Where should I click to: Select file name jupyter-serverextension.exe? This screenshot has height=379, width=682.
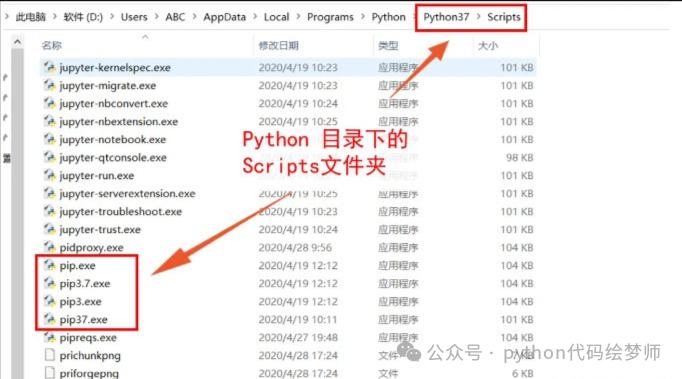point(127,194)
